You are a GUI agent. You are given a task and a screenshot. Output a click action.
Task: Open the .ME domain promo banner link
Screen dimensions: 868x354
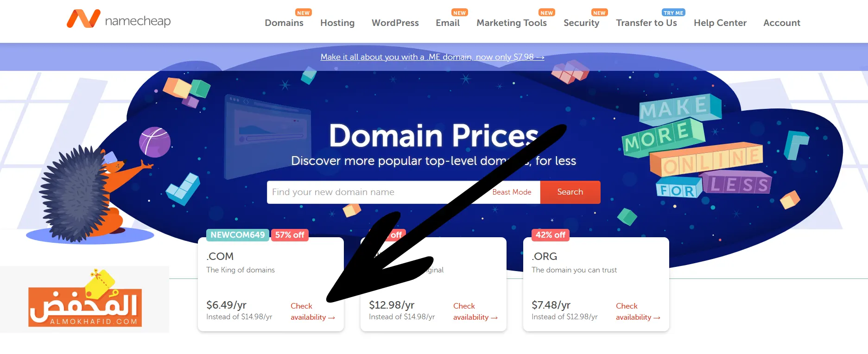432,57
